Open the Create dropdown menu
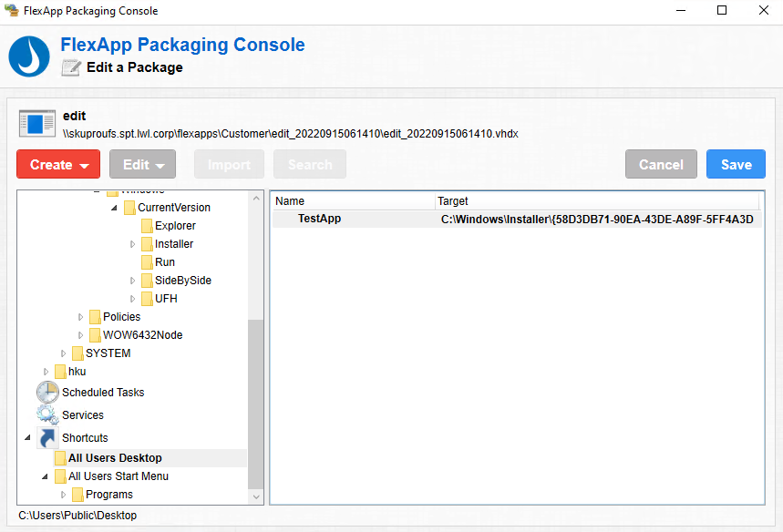Screen dimensions: 783x532 click(58, 164)
